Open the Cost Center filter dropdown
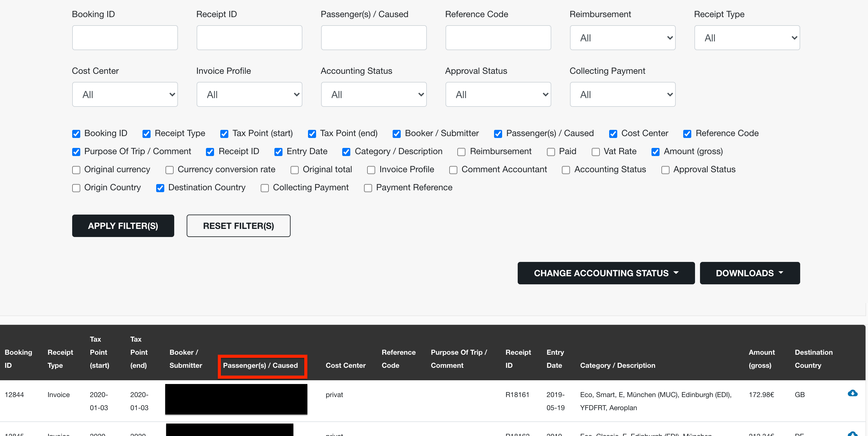Image resolution: width=868 pixels, height=436 pixels. click(x=125, y=94)
